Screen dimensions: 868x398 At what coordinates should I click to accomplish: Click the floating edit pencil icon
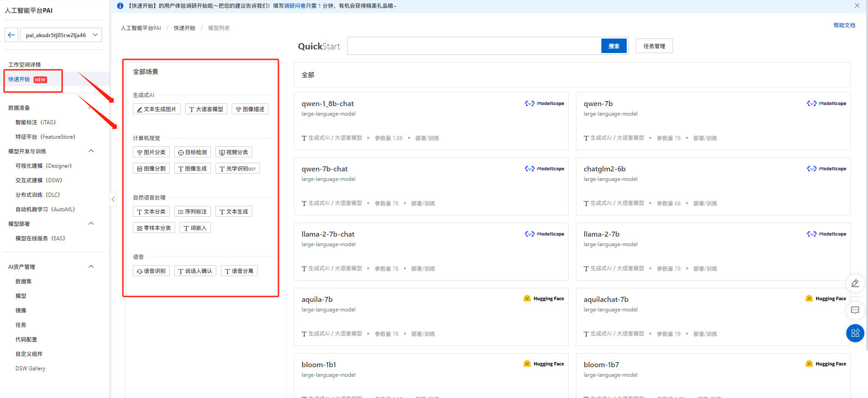point(855,283)
